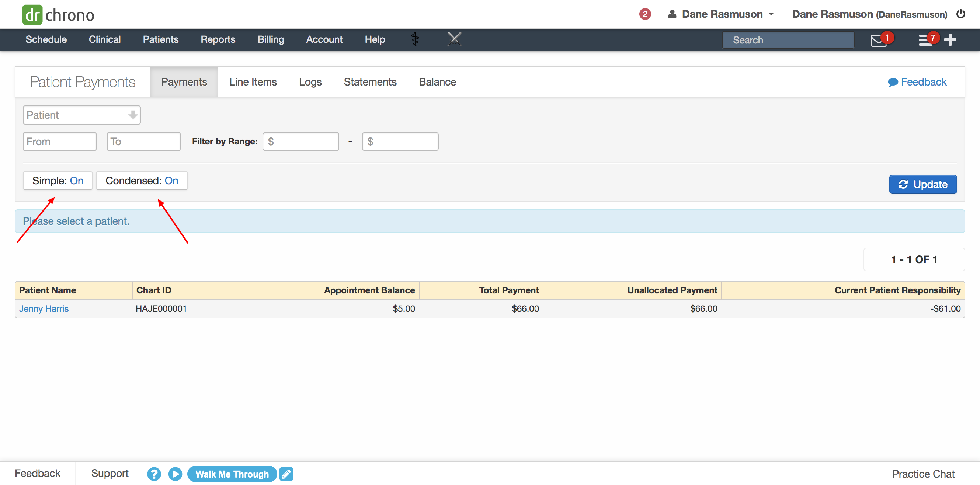Viewport: 980px width, 485px height.
Task: Click the minimum dollar range field
Action: point(300,142)
